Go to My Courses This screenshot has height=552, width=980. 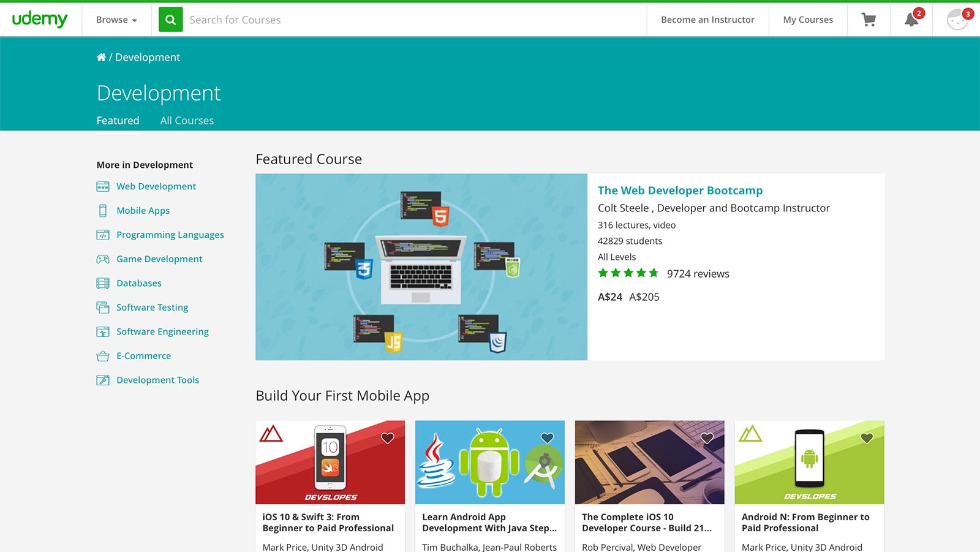808,20
